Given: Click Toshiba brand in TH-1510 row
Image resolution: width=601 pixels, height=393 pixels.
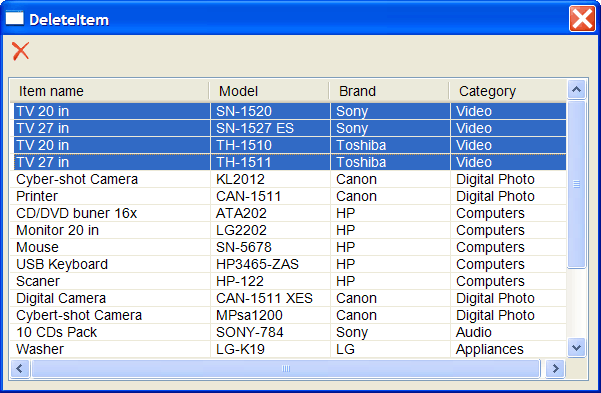Looking at the screenshot, I should point(390,145).
